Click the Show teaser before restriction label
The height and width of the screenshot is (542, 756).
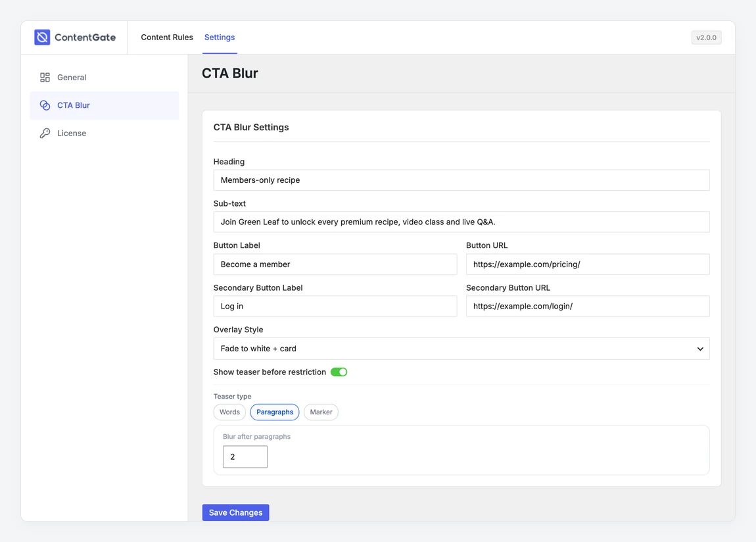point(270,372)
